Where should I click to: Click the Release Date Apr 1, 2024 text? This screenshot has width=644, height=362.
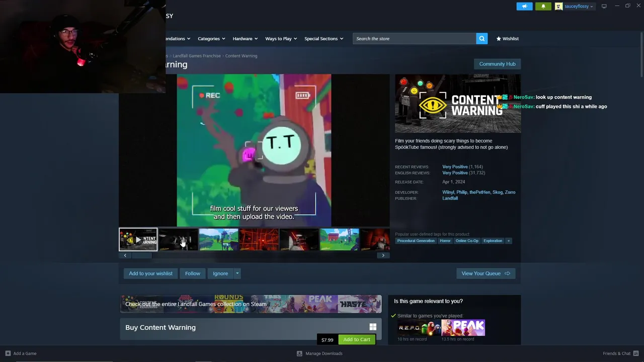pyautogui.click(x=453, y=182)
